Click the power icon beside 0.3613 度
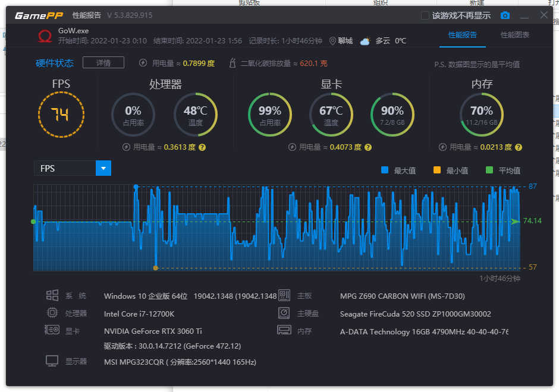This screenshot has width=559, height=392. coord(126,147)
